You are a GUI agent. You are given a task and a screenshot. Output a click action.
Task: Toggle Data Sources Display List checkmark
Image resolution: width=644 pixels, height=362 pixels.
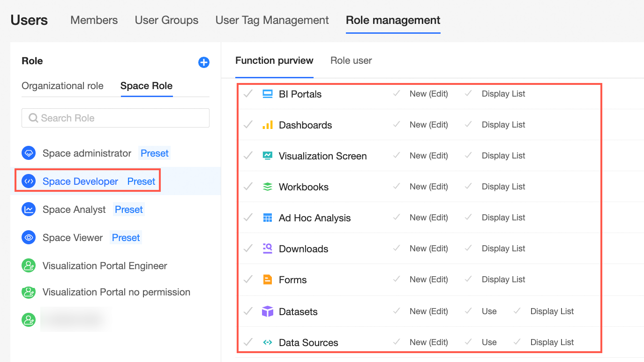517,342
